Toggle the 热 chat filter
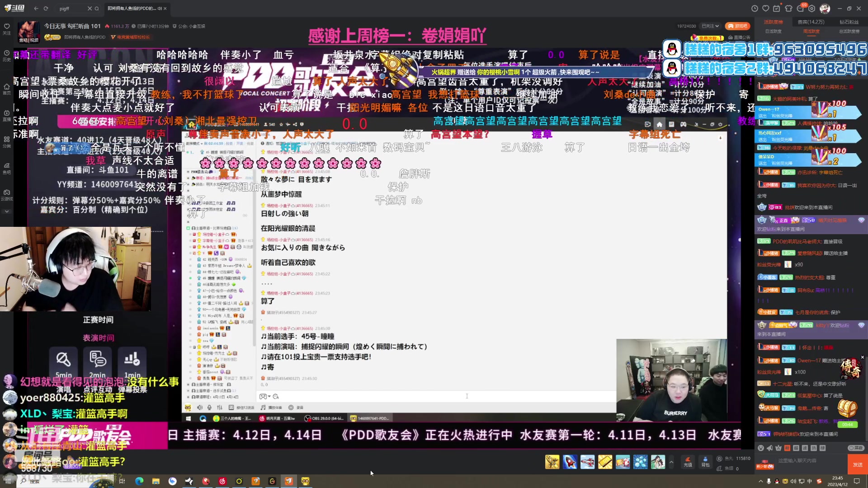The height and width of the screenshot is (488, 868). [x=814, y=448]
